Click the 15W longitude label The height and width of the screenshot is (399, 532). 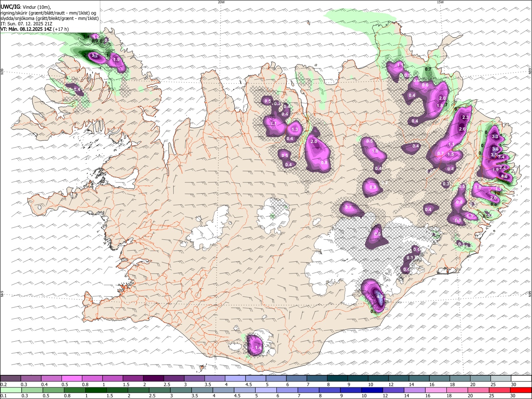(x=440, y=2)
